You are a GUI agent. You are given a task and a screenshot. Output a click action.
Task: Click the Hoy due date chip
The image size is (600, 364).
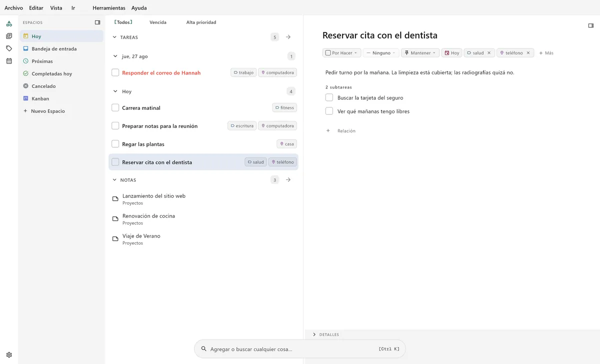tap(452, 53)
